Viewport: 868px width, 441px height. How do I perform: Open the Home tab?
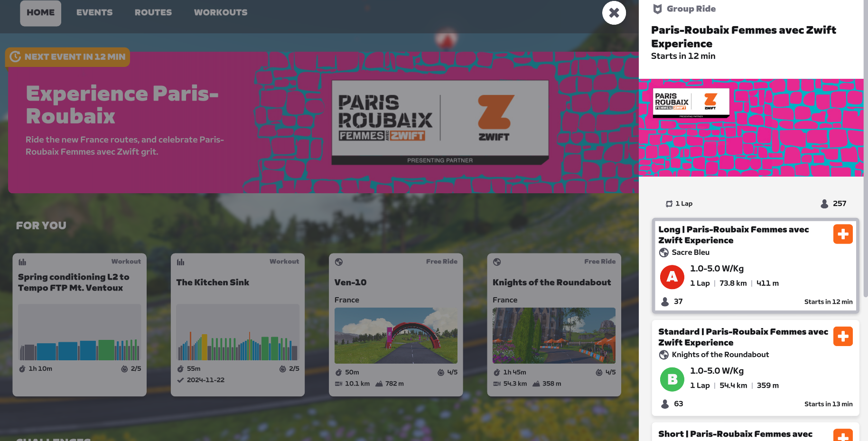pyautogui.click(x=40, y=13)
